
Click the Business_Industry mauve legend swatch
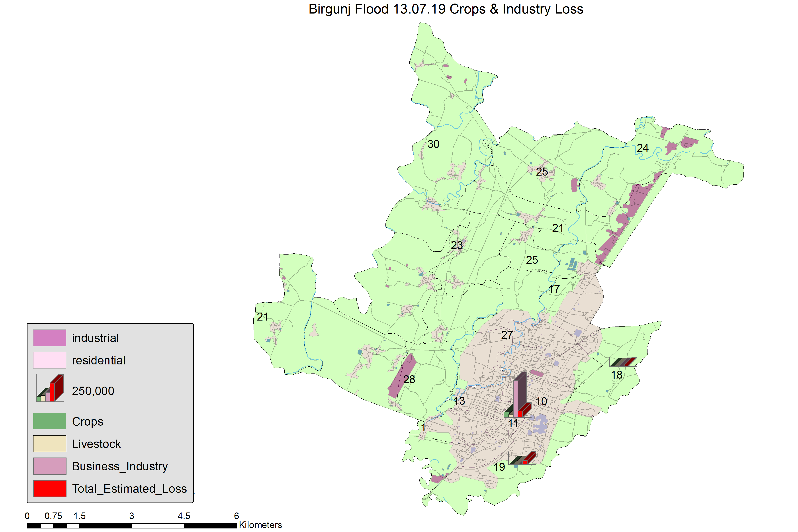point(49,466)
